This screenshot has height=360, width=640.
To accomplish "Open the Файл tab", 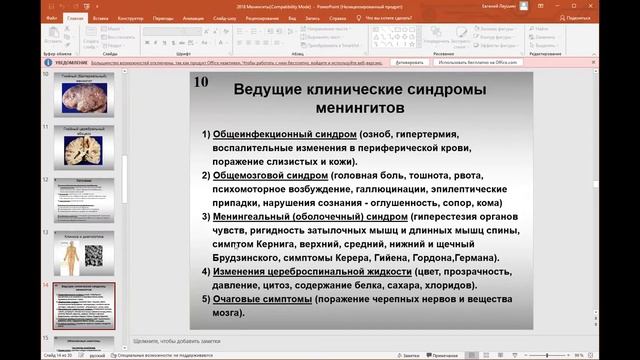I will (51, 18).
